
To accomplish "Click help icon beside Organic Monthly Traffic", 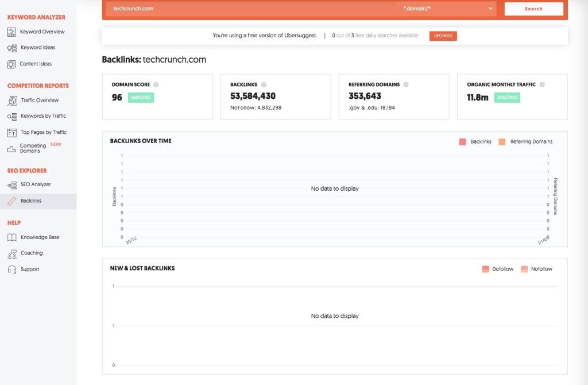I will click(542, 84).
